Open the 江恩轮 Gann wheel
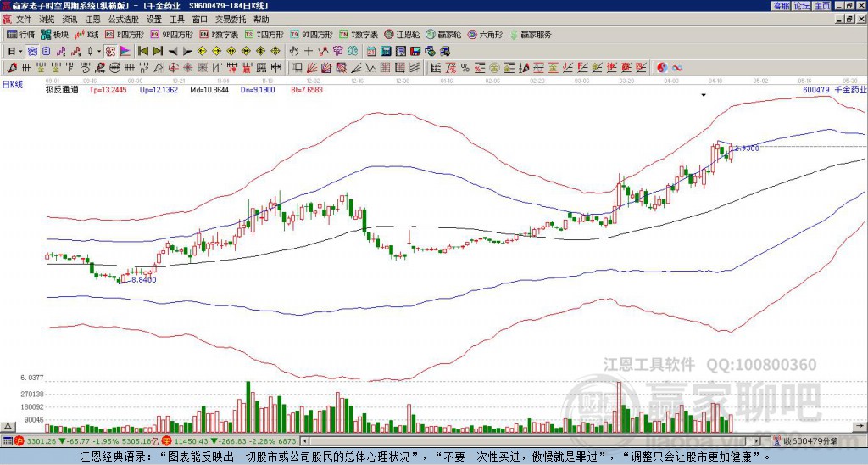Screen dimensions: 868x465 pyautogui.click(x=402, y=34)
